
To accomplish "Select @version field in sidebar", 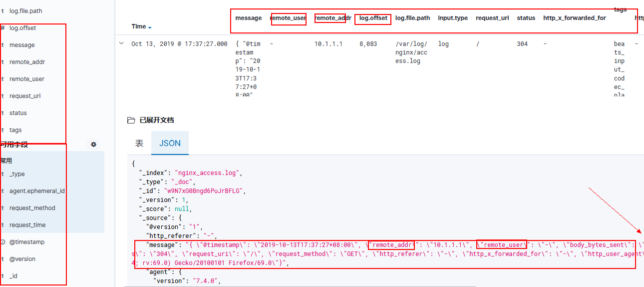I will pos(22,259).
